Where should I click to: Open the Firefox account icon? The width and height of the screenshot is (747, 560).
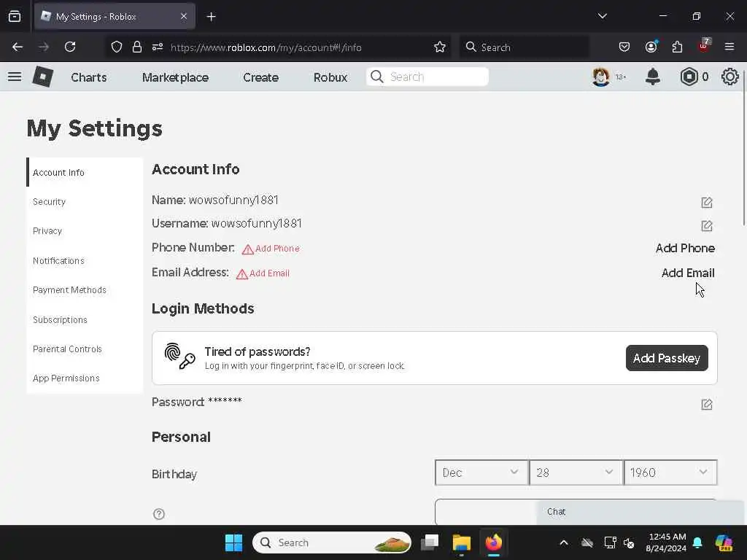[x=651, y=47]
